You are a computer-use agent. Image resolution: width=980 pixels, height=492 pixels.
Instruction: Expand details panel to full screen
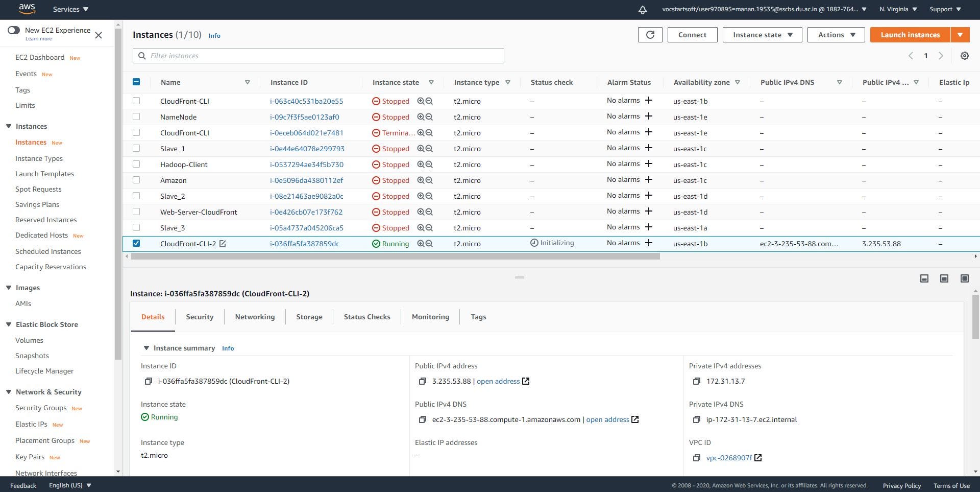(x=965, y=278)
